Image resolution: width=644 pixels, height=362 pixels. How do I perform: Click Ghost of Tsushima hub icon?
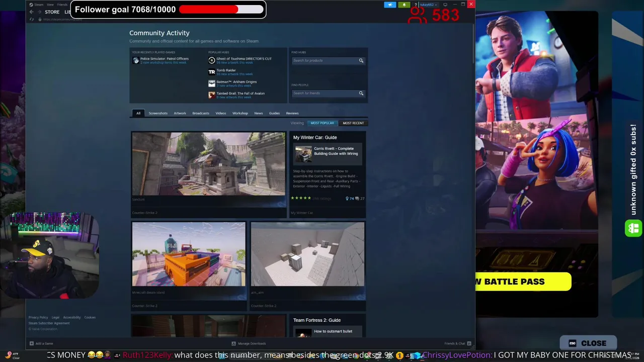point(212,60)
